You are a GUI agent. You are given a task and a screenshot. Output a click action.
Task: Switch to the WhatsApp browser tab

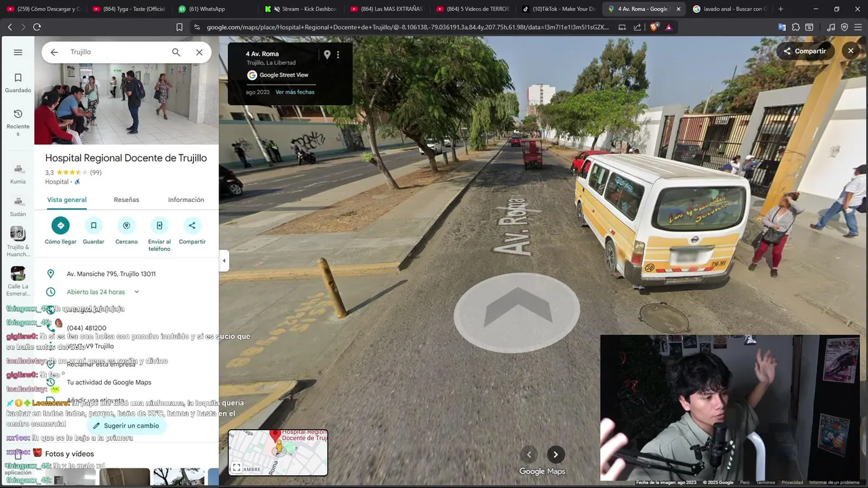214,9
